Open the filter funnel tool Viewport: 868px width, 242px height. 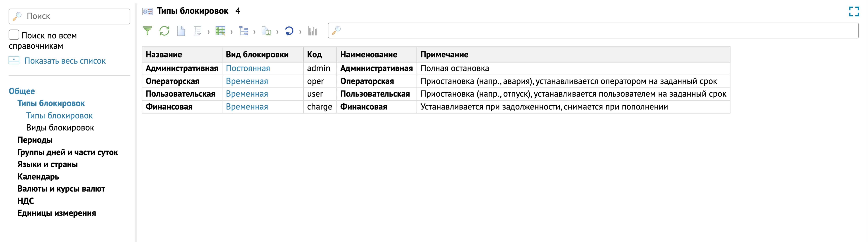click(147, 31)
